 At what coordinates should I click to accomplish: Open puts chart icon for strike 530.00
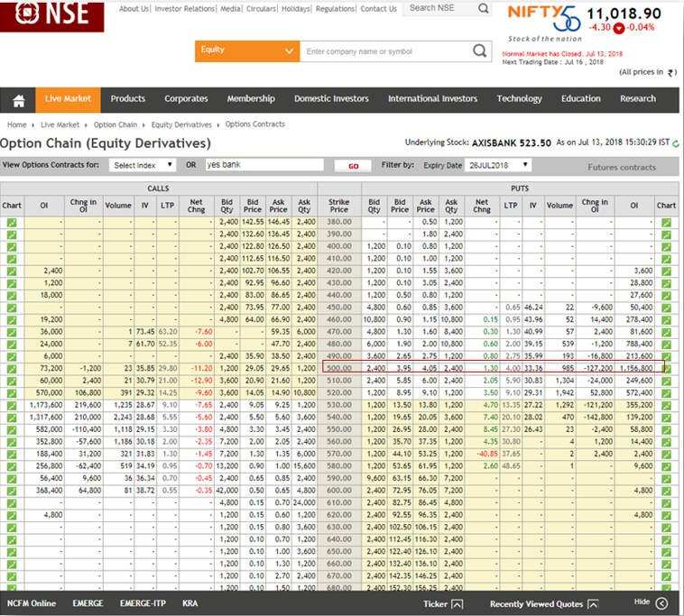point(666,406)
